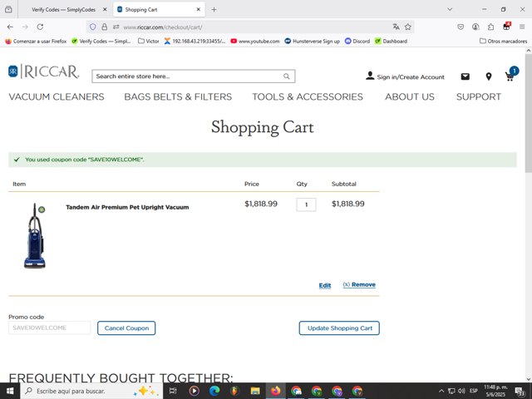Open the Discord bookmark
The width and height of the screenshot is (532, 399).
[x=357, y=41]
